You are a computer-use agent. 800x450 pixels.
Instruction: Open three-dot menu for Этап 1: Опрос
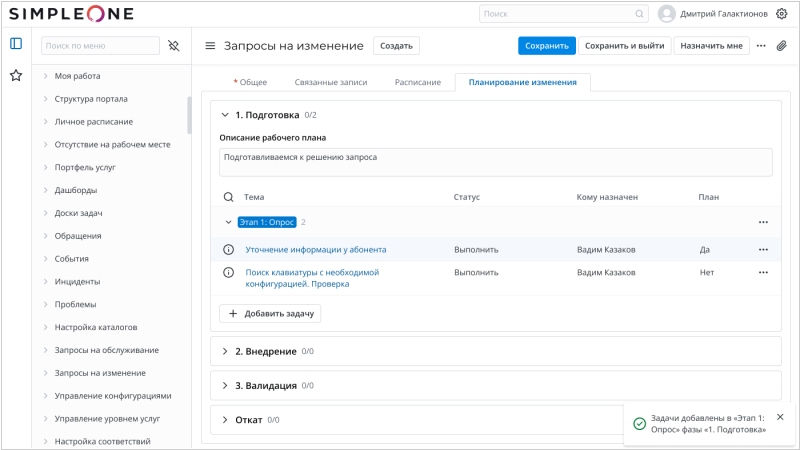point(763,222)
